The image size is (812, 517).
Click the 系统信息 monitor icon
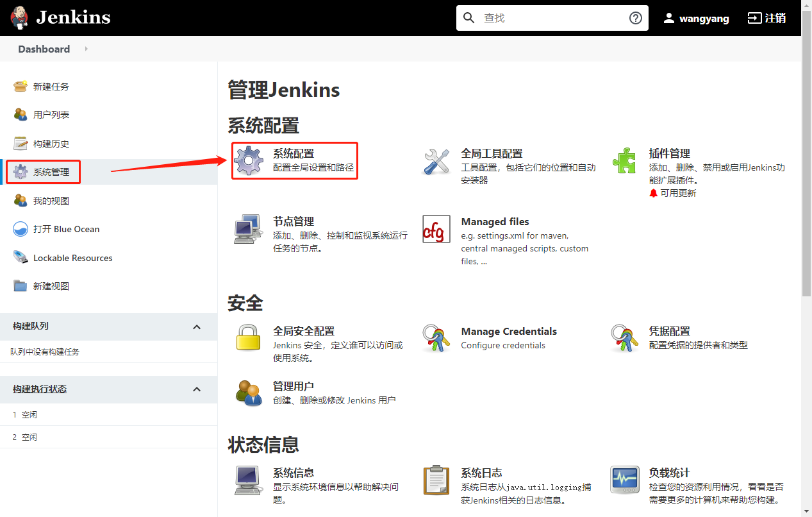point(249,480)
